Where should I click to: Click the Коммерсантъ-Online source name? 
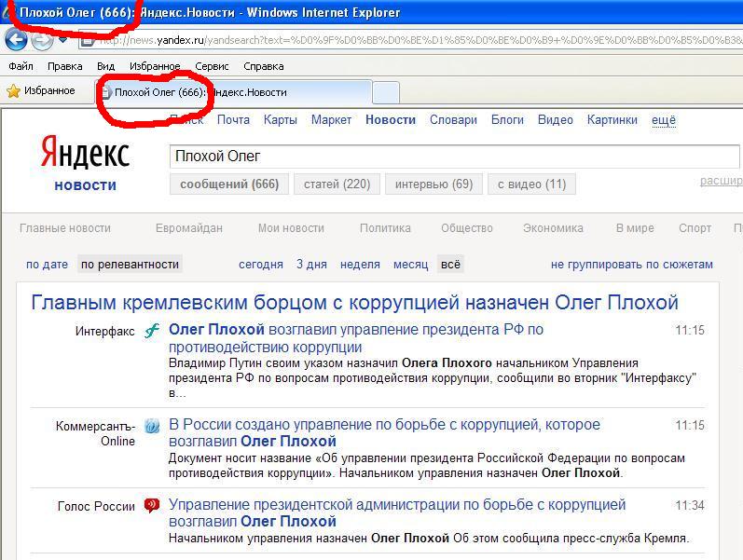[96, 433]
